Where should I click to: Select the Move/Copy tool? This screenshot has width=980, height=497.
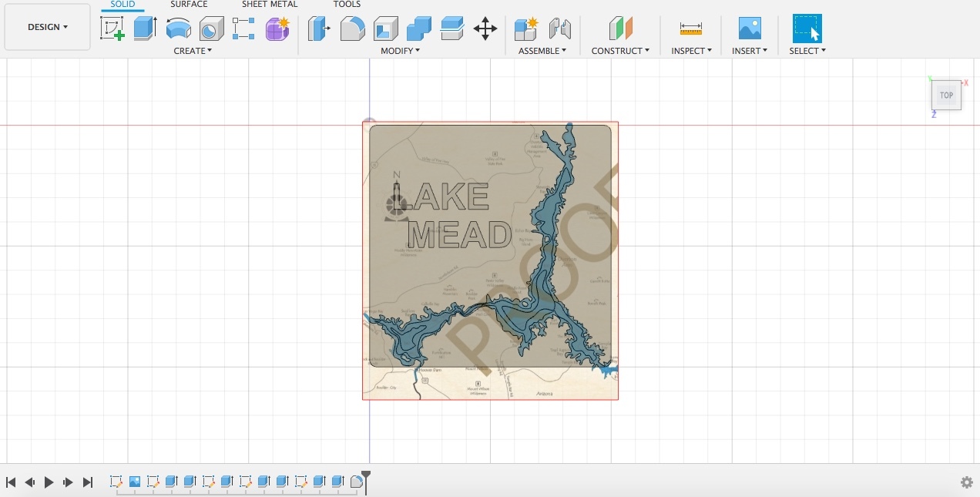coord(485,29)
